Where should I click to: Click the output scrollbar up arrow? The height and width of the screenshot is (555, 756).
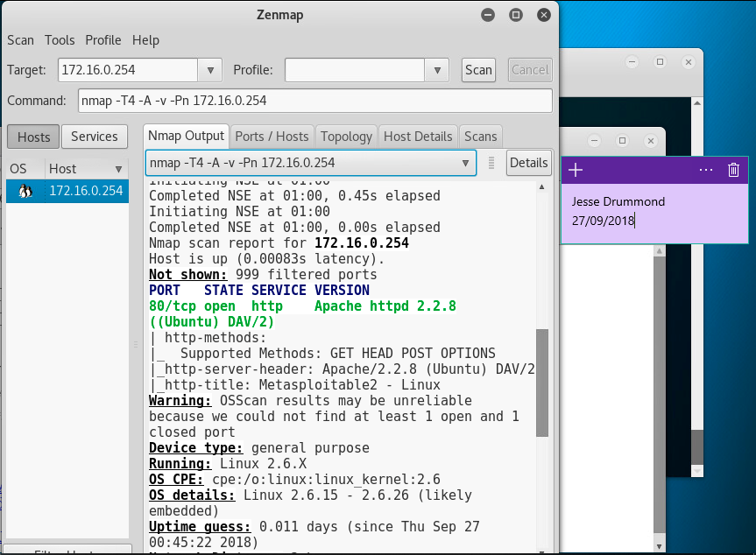542,187
